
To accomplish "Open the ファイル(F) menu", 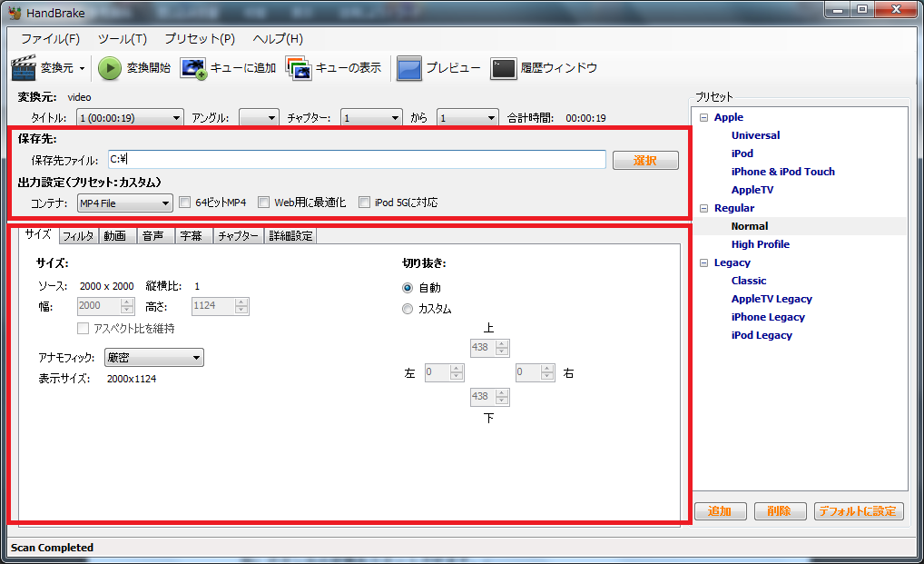I will 50,39.
